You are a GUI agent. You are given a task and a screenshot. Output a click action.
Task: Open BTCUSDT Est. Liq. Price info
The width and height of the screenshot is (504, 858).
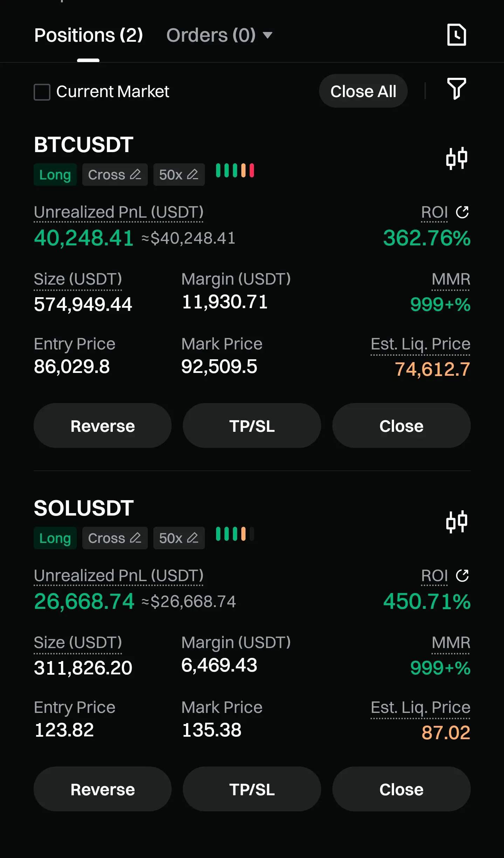(x=420, y=344)
